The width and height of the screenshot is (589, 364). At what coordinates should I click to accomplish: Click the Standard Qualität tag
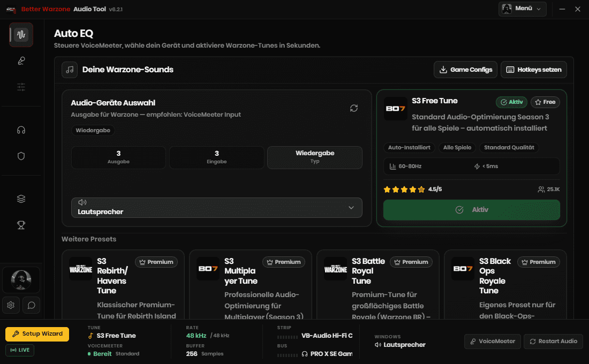click(x=509, y=148)
